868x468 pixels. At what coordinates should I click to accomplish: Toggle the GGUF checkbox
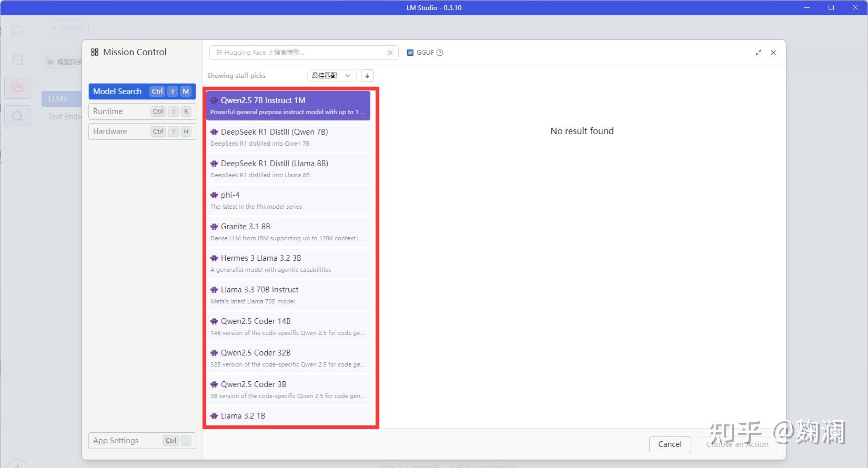[x=410, y=53]
